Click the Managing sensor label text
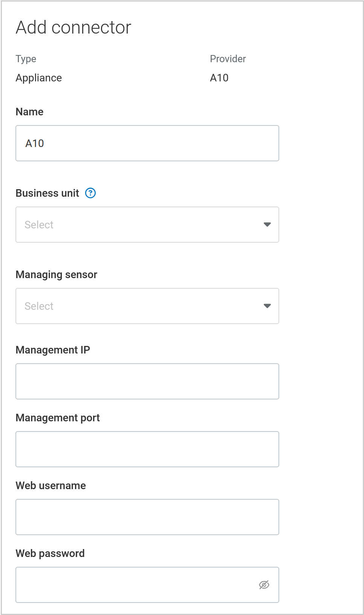Image resolution: width=364 pixels, height=615 pixels. [56, 275]
